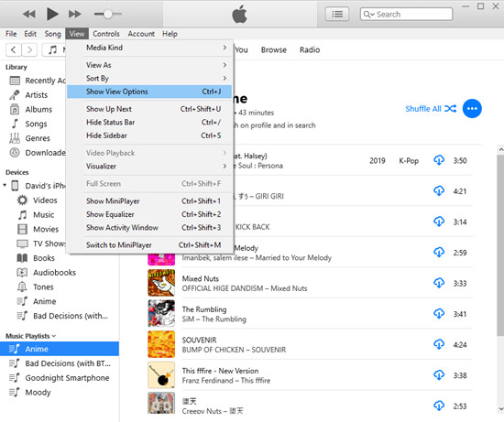Open the Controls menu
This screenshot has height=422, width=504.
106,34
